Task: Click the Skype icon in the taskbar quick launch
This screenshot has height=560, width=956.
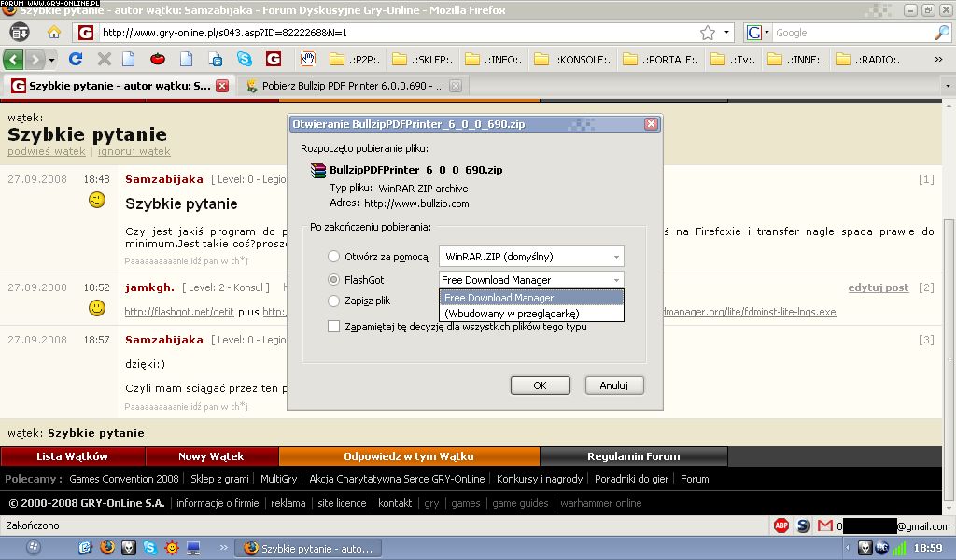Action: 150,548
